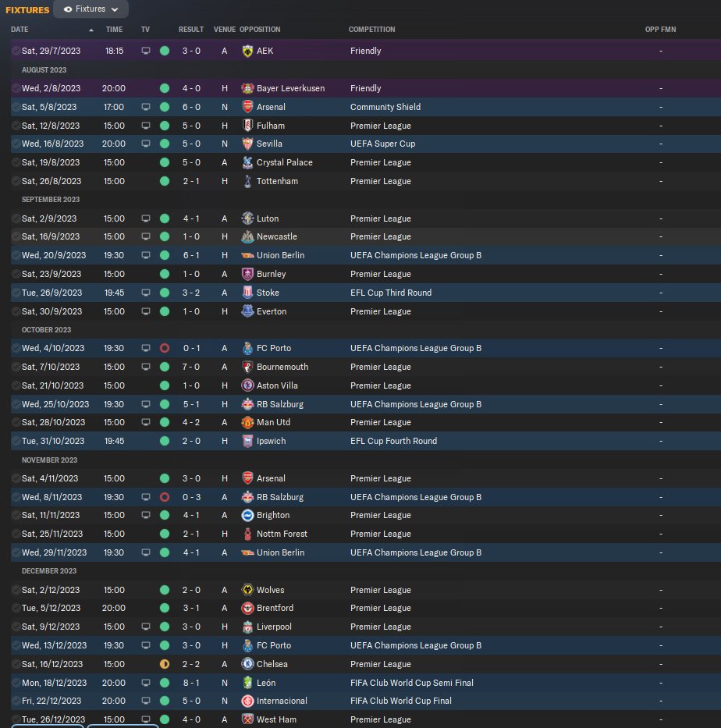Click the Newcastle club badge

coord(247,236)
